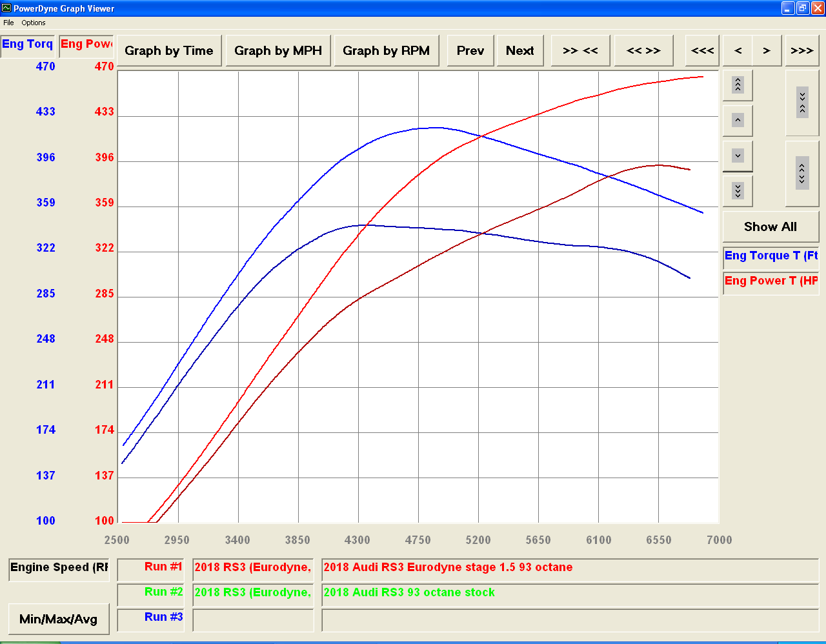
Task: Minimize the PowerDyne Graph Viewer window
Action: pyautogui.click(x=788, y=8)
